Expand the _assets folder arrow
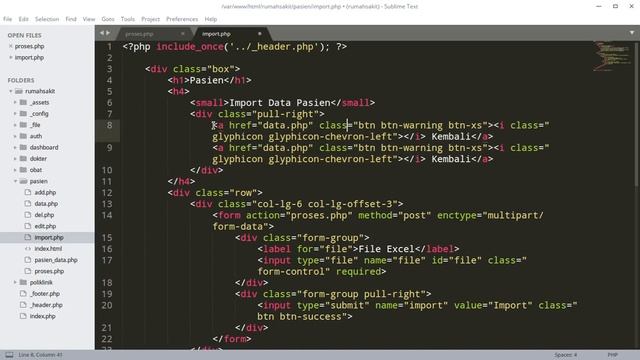640x360 pixels. pos(15,102)
